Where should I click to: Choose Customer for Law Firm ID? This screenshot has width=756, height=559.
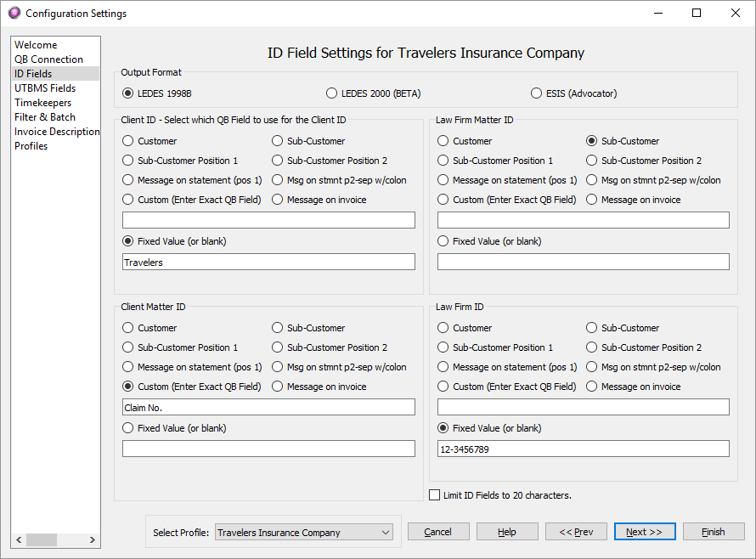coord(465,328)
